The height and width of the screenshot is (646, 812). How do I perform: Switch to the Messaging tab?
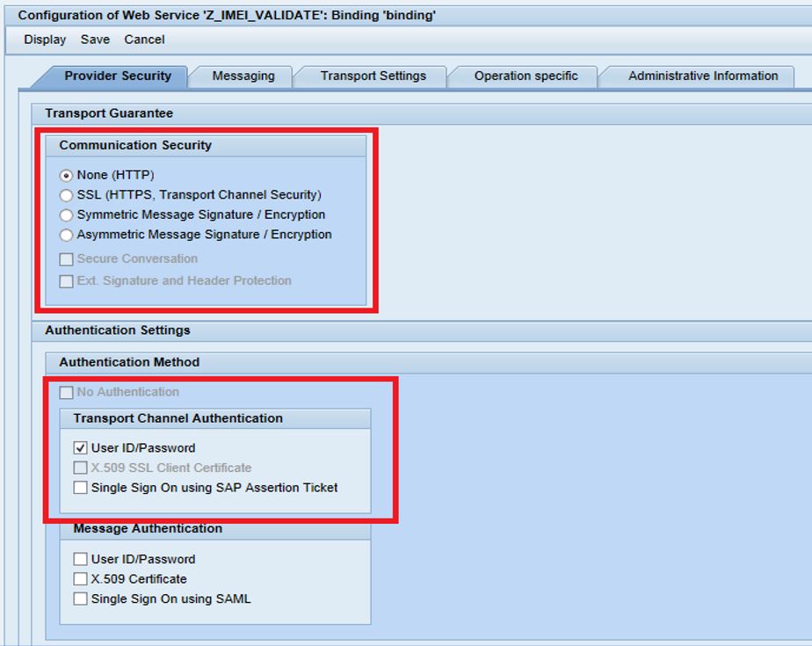(243, 76)
